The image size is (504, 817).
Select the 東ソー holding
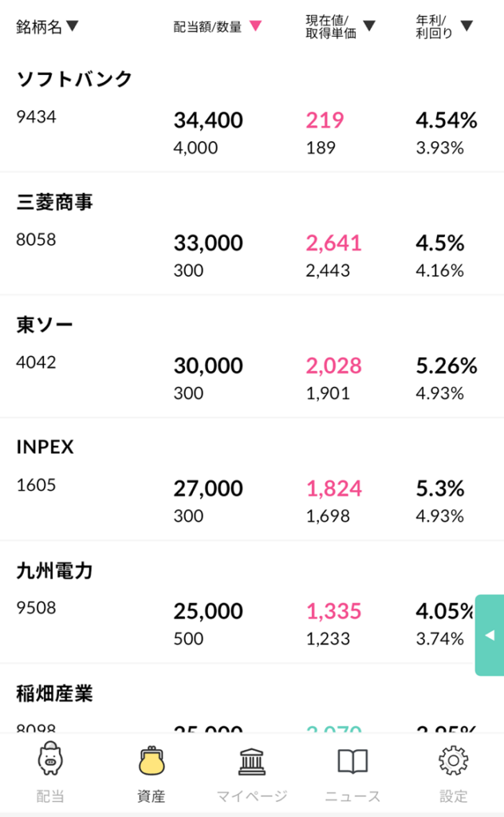252,357
